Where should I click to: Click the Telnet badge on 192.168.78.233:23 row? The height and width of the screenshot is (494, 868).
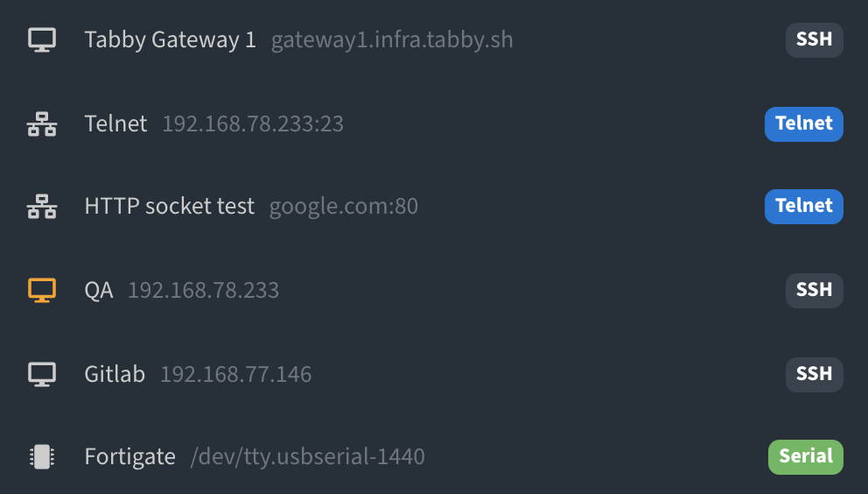(x=804, y=124)
